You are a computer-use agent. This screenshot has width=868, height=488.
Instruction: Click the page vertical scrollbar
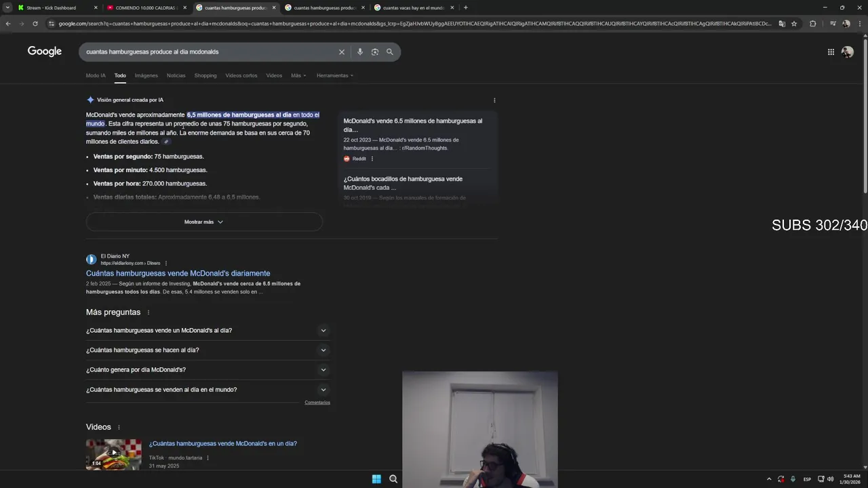865,115
